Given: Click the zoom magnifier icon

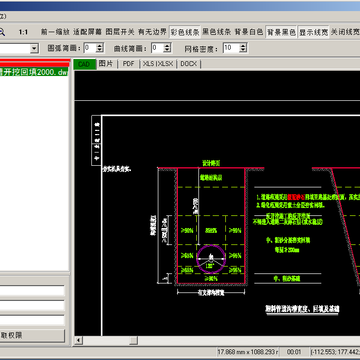Looking at the screenshot, I should point(1,32).
